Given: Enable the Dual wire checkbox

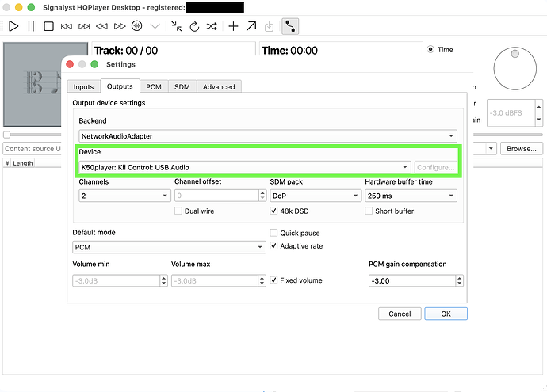Looking at the screenshot, I should (178, 211).
